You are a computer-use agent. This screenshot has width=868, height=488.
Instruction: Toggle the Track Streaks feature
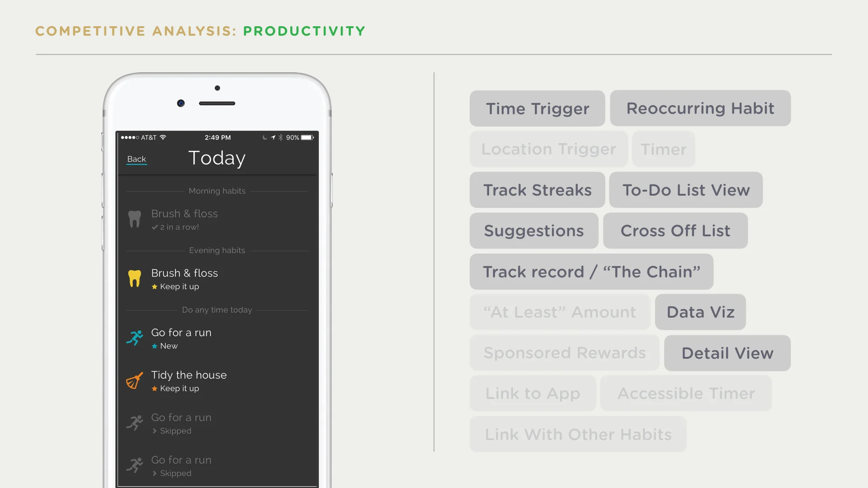(x=538, y=189)
